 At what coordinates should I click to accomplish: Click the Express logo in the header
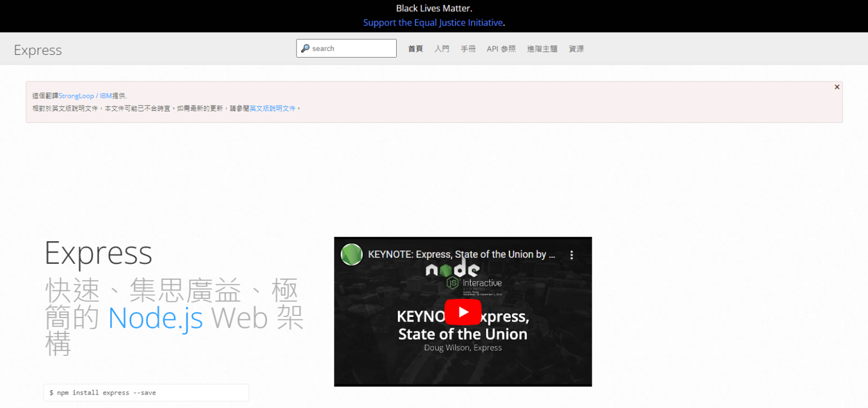click(x=37, y=50)
